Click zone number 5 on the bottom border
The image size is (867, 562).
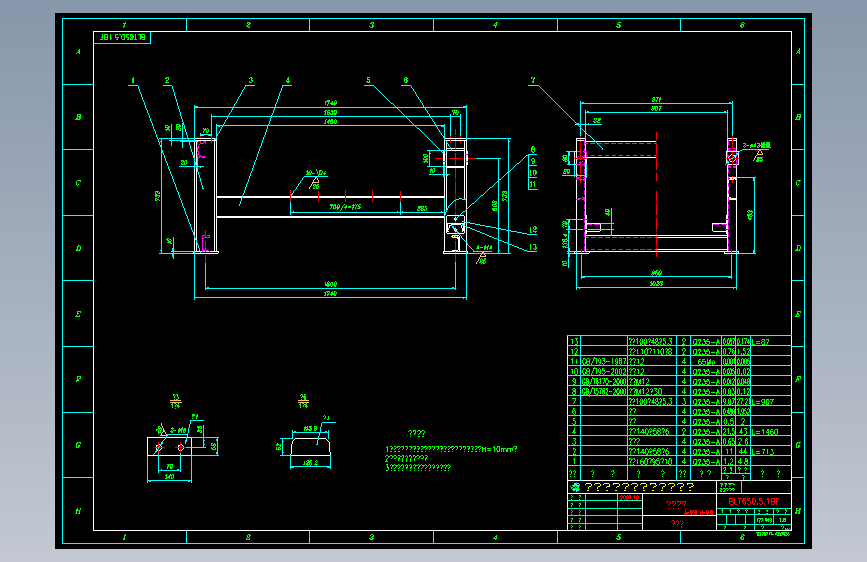coord(618,537)
